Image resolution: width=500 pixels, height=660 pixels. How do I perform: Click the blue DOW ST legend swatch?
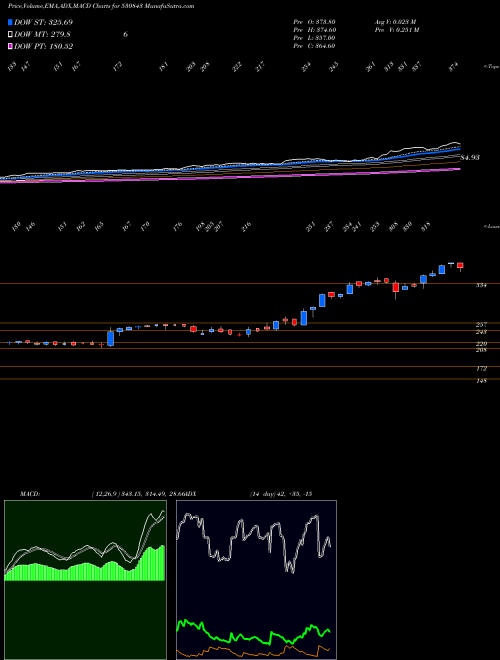[x=10, y=22]
